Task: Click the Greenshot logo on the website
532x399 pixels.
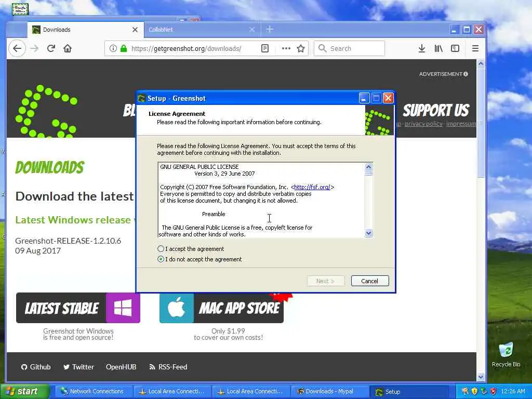Action: pos(46,111)
